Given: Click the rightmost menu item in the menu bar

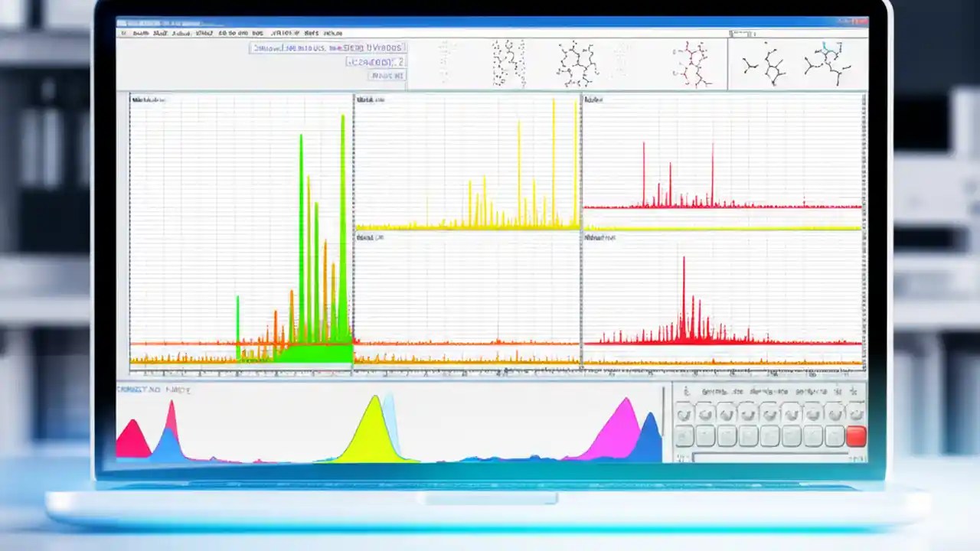Looking at the screenshot, I should 333,34.
